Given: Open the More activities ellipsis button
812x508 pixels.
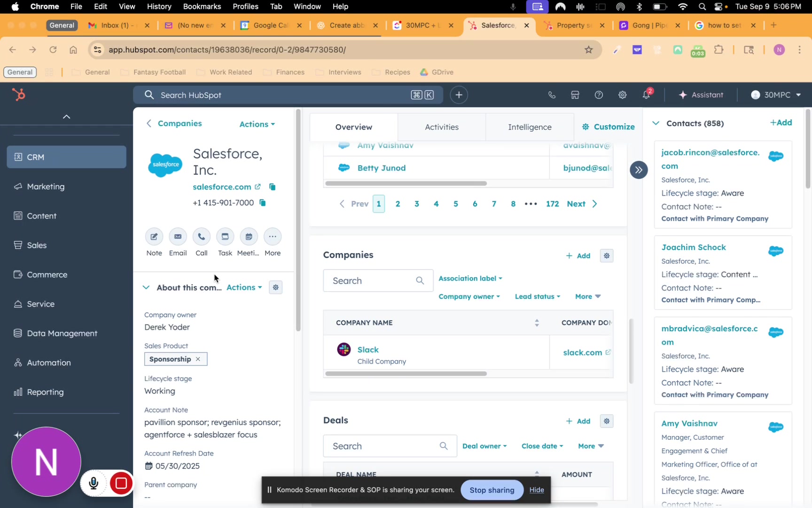Looking at the screenshot, I should [273, 237].
